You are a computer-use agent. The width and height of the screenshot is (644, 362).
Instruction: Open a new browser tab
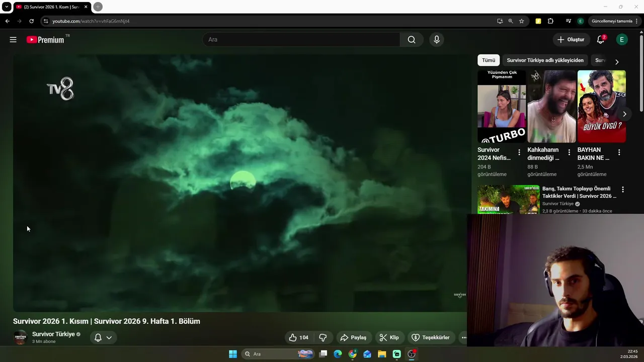pyautogui.click(x=98, y=7)
